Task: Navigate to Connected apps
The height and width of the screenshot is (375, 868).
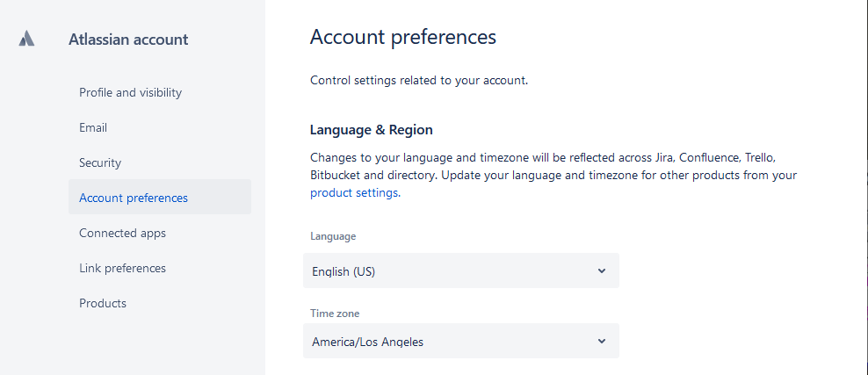Action: [x=122, y=233]
